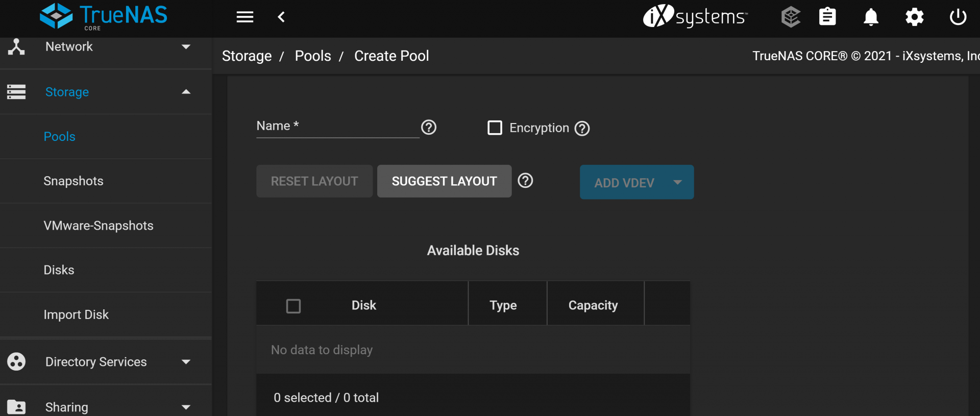Screen dimensions: 980x416
Task: Enable the Encryption checkbox
Action: [495, 128]
